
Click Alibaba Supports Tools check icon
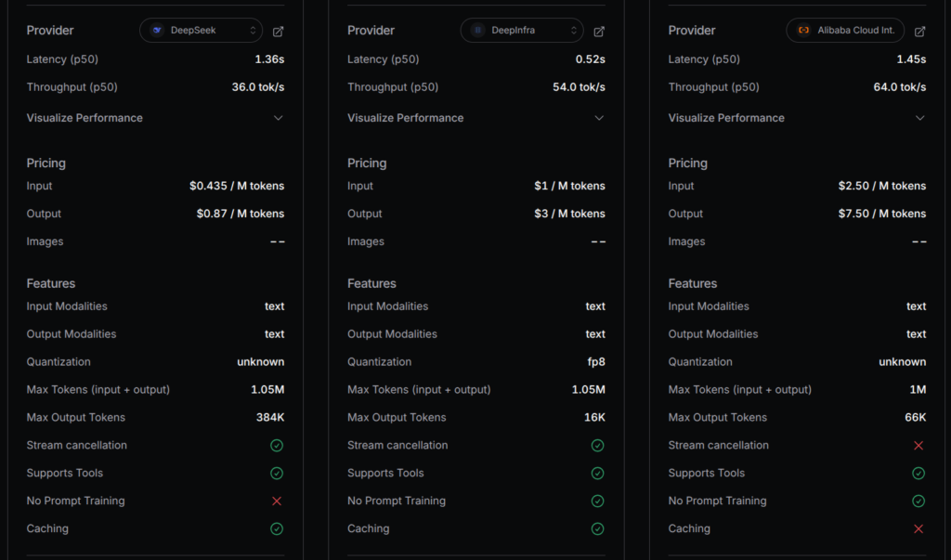tap(918, 474)
